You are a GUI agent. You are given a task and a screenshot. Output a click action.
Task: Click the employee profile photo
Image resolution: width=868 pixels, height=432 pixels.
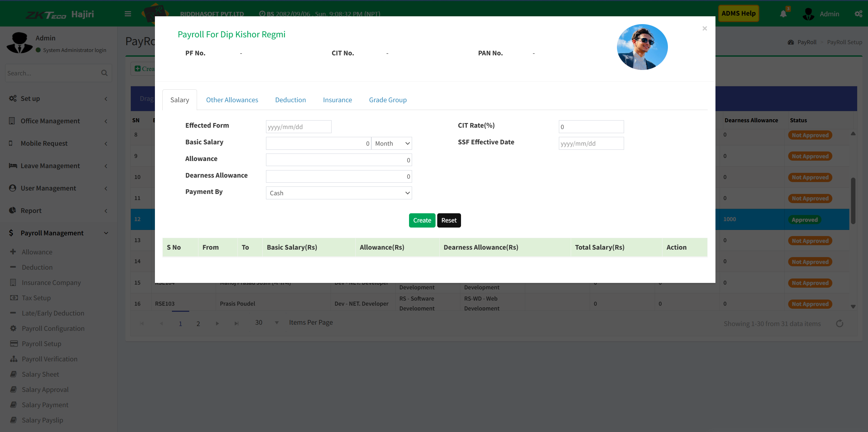(x=642, y=47)
